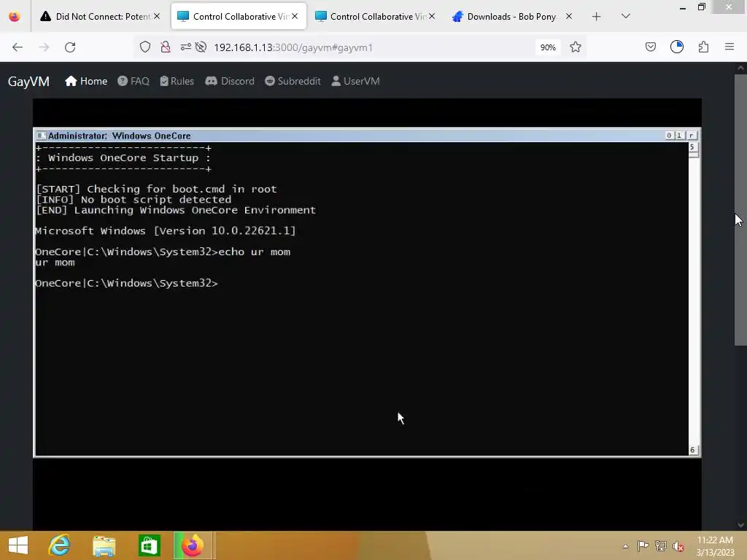Click the console window close button
747x560 pixels.
click(x=692, y=136)
